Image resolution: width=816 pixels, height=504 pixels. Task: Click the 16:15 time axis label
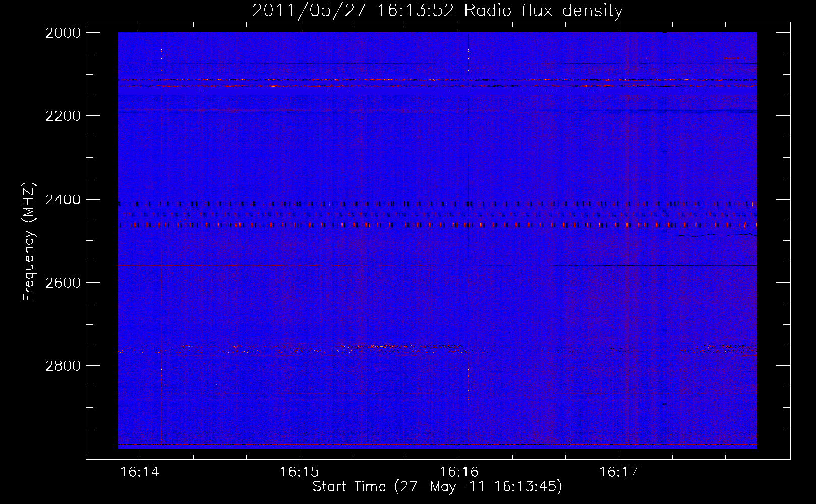299,472
